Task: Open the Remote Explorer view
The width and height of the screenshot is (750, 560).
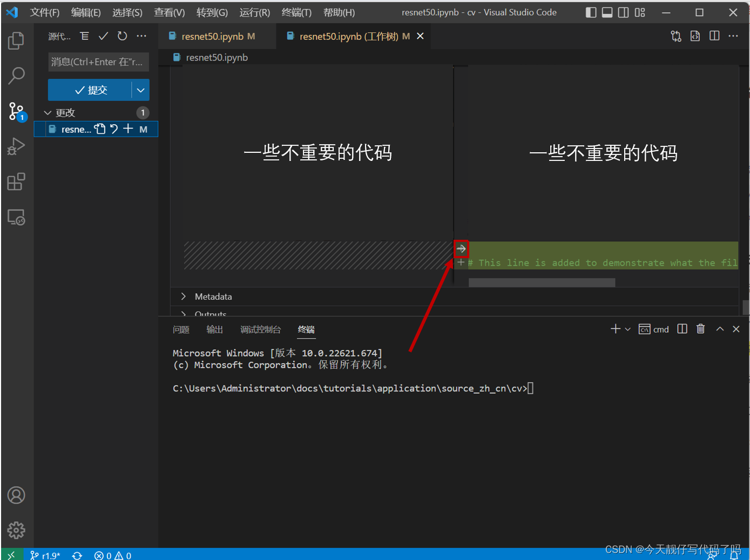Action: [16, 217]
